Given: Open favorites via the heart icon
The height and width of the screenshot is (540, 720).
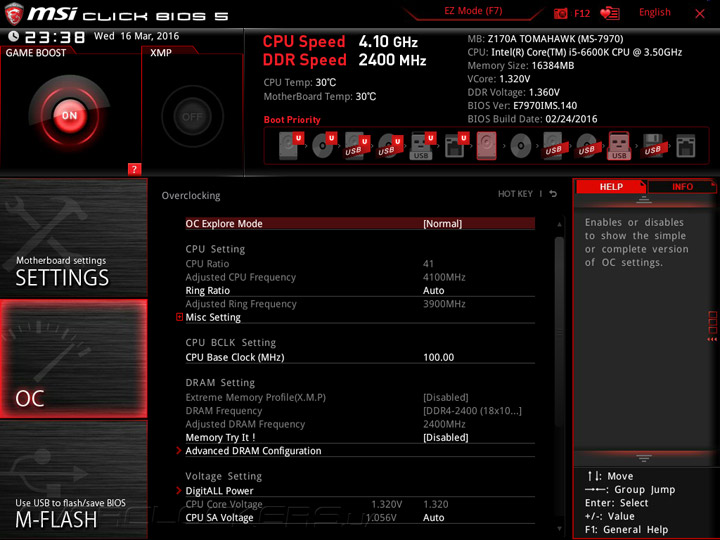Looking at the screenshot, I should point(610,14).
